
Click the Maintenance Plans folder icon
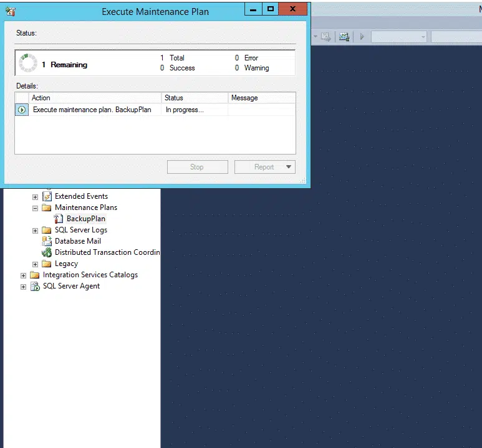(46, 207)
